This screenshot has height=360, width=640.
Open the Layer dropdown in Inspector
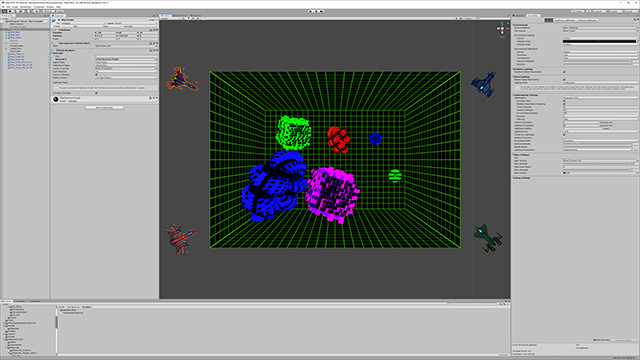pyautogui.click(x=136, y=23)
